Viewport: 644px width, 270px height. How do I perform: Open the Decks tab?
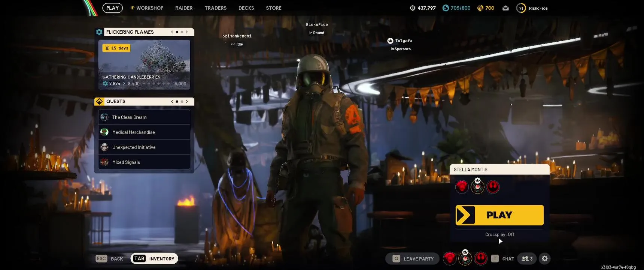pyautogui.click(x=246, y=8)
